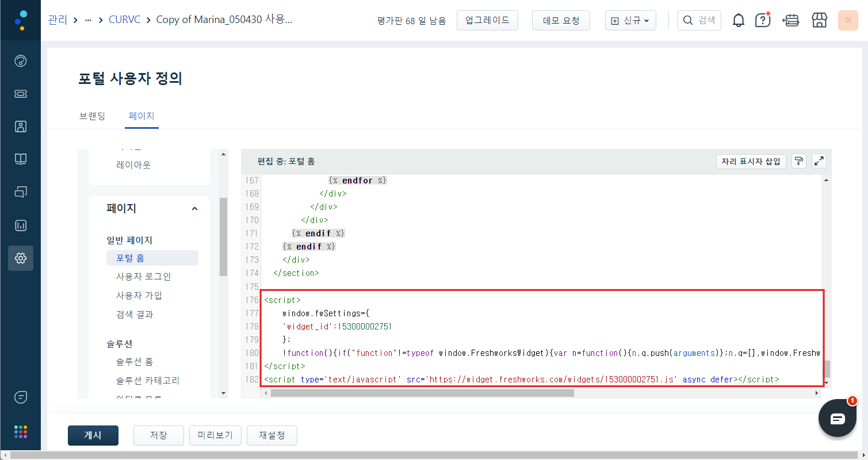868x460 pixels.
Task: Click the 업그레이드 button
Action: point(487,20)
